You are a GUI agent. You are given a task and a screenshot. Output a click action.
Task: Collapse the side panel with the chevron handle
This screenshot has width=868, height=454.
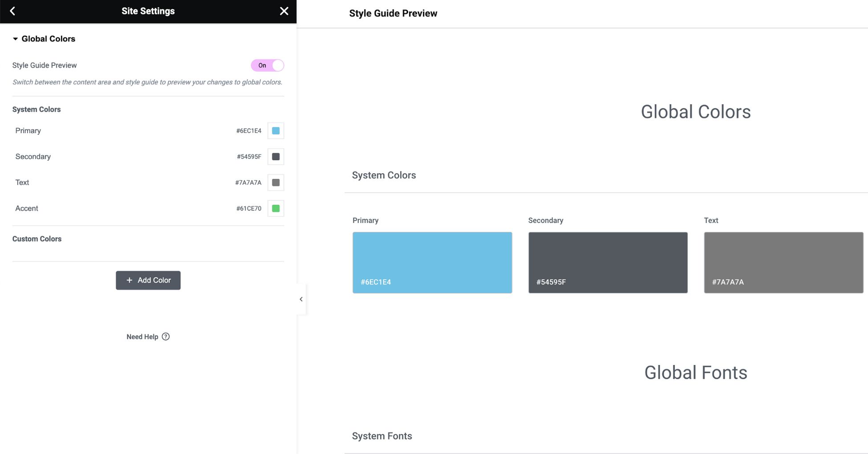[x=301, y=299]
